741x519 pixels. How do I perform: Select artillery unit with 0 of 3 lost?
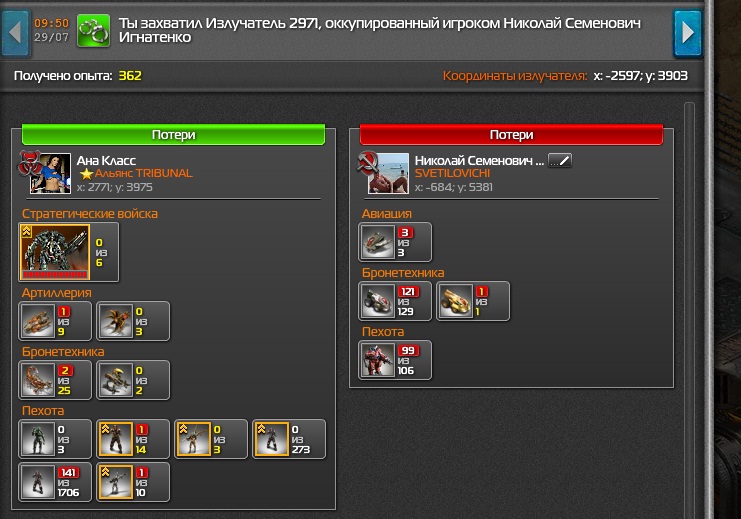tap(133, 321)
